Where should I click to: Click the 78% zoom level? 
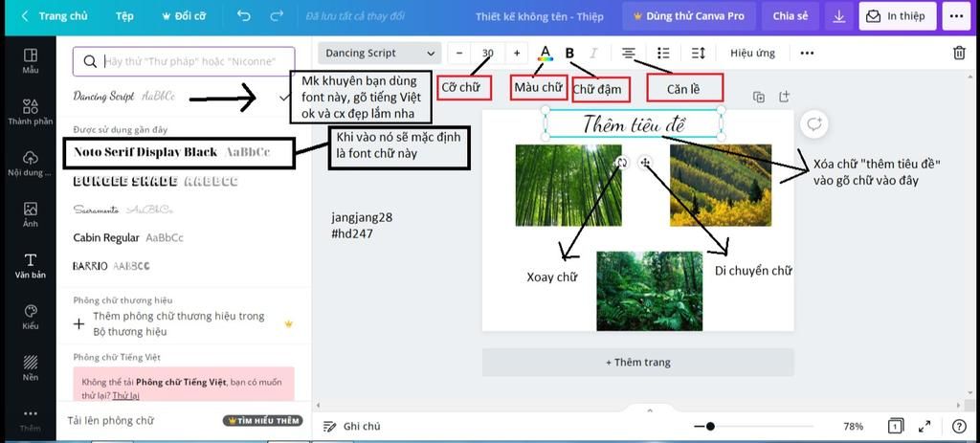coord(853,426)
